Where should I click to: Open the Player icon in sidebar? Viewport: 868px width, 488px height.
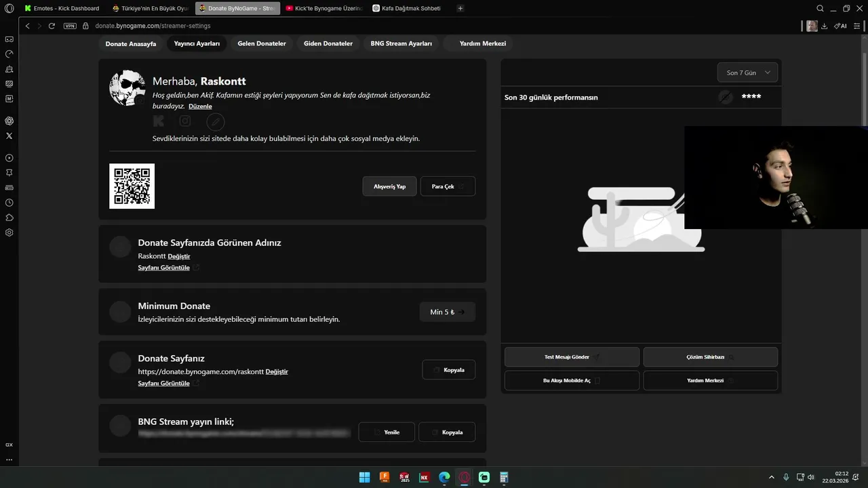tap(9, 158)
